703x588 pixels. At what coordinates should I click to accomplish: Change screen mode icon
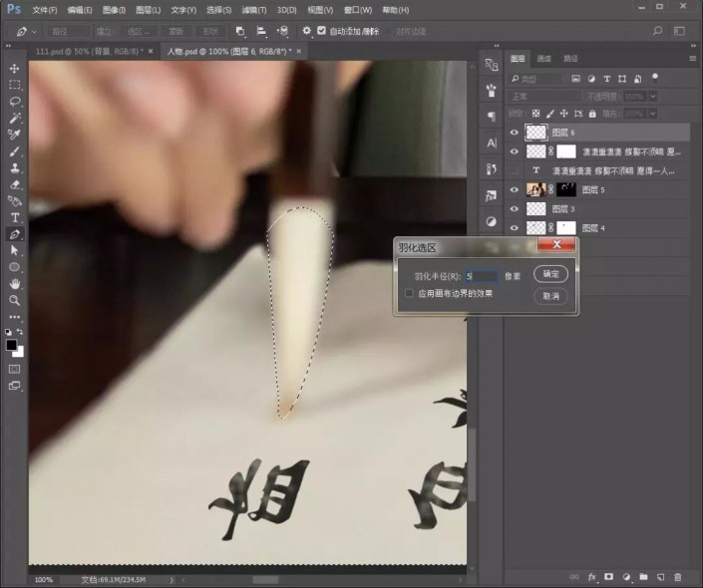pos(14,386)
